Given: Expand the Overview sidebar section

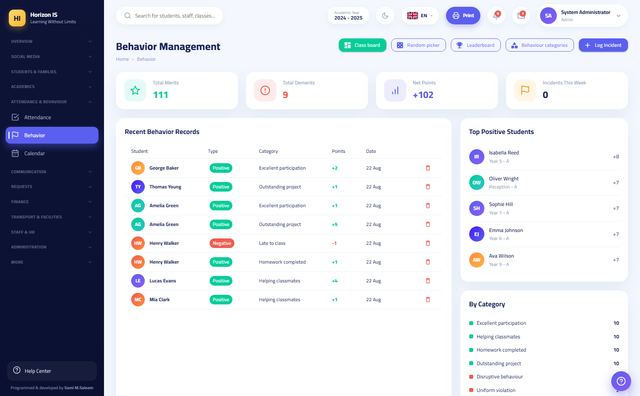Looking at the screenshot, I should (x=51, y=41).
